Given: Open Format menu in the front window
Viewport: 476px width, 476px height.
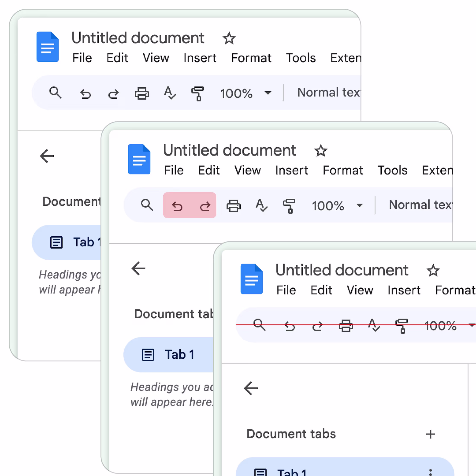Looking at the screenshot, I should coord(455,291).
